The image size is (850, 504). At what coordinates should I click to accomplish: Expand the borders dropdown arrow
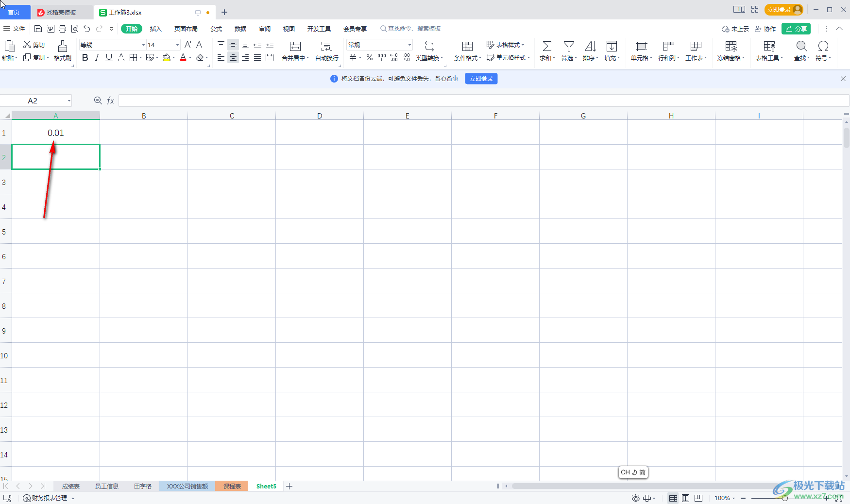click(141, 58)
